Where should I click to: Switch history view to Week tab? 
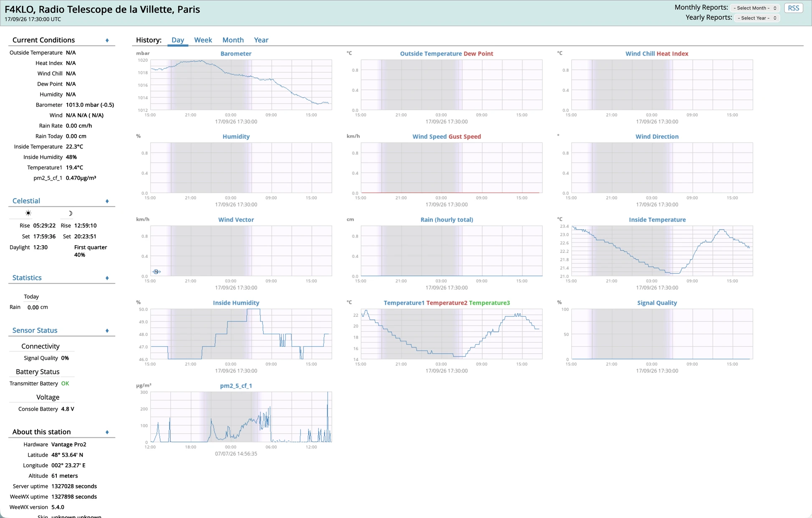203,40
